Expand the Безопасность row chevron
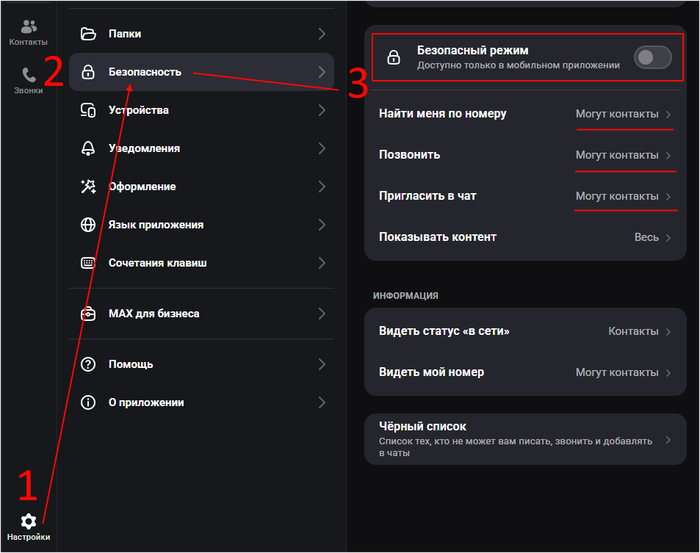 tap(321, 72)
